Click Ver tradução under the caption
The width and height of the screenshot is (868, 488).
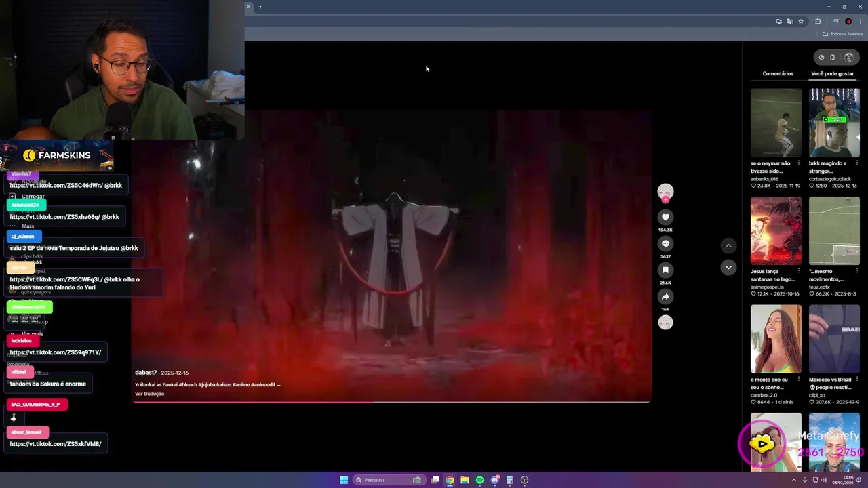coord(149,394)
